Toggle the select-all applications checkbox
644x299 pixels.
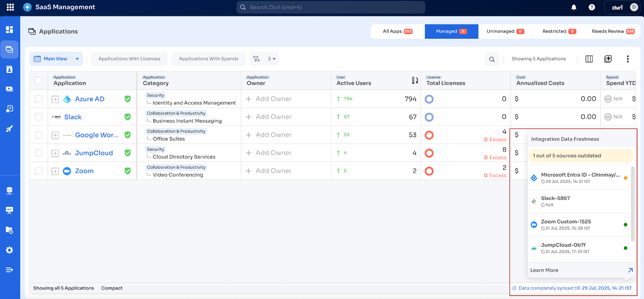click(x=39, y=81)
